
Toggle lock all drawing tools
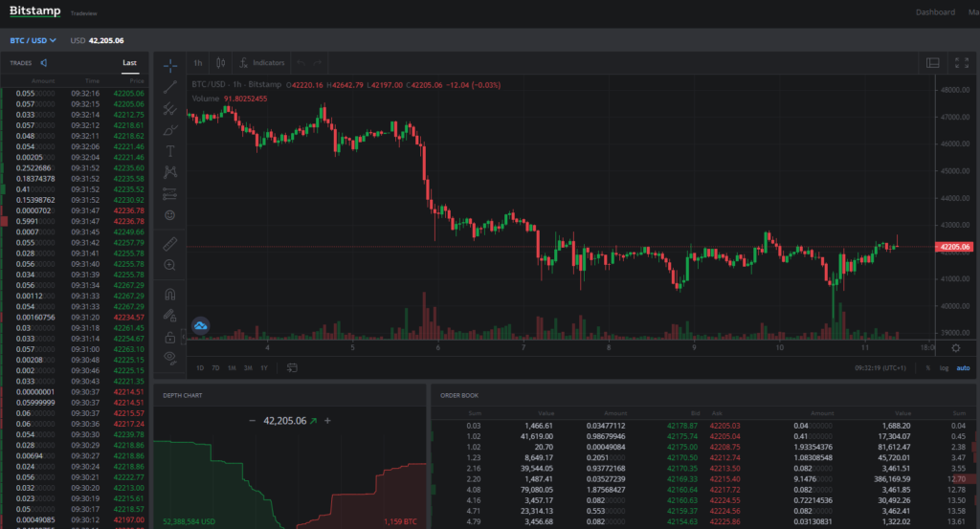tap(170, 338)
